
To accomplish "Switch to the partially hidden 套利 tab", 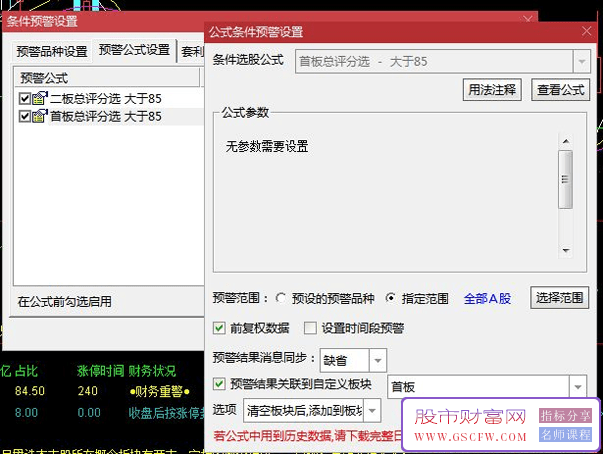I will [192, 51].
